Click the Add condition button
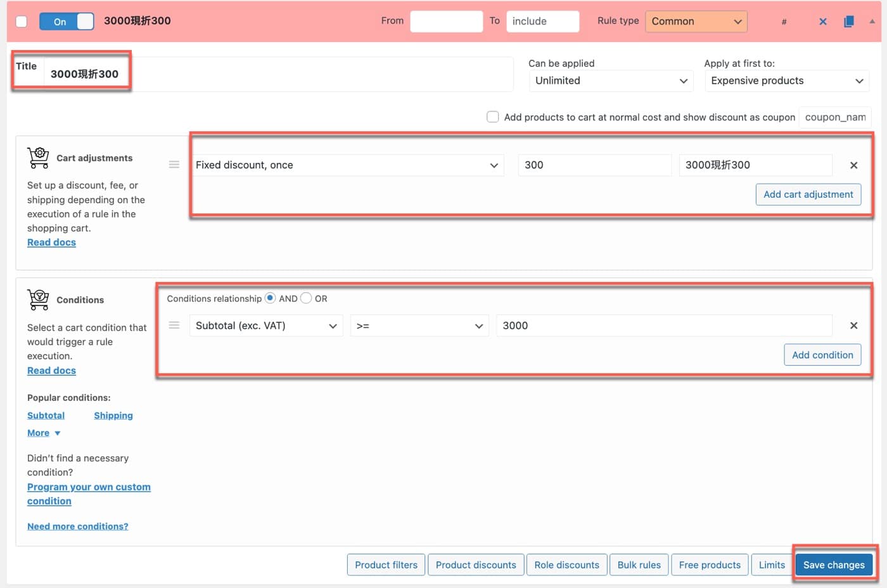Screen dimensions: 887x588 tap(822, 355)
